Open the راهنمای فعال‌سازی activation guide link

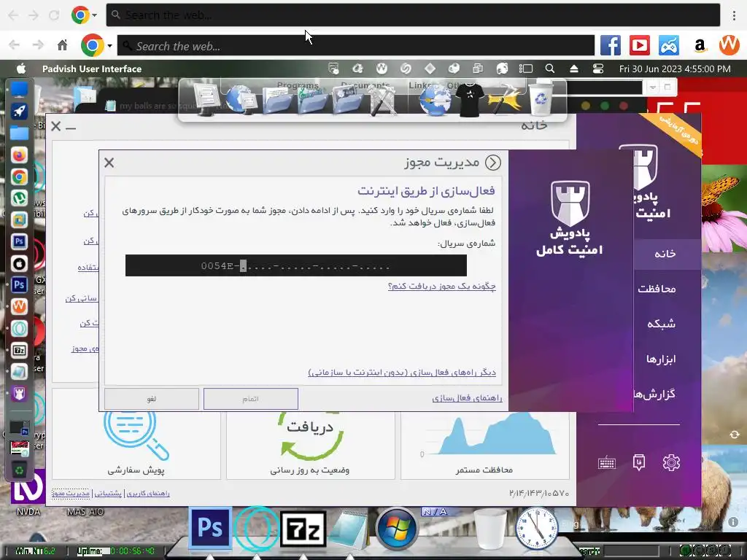467,397
